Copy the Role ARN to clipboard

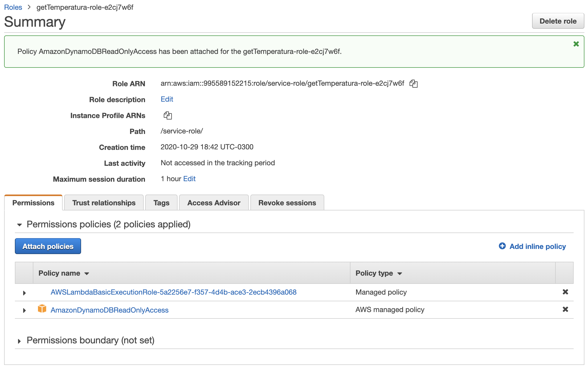click(x=413, y=84)
